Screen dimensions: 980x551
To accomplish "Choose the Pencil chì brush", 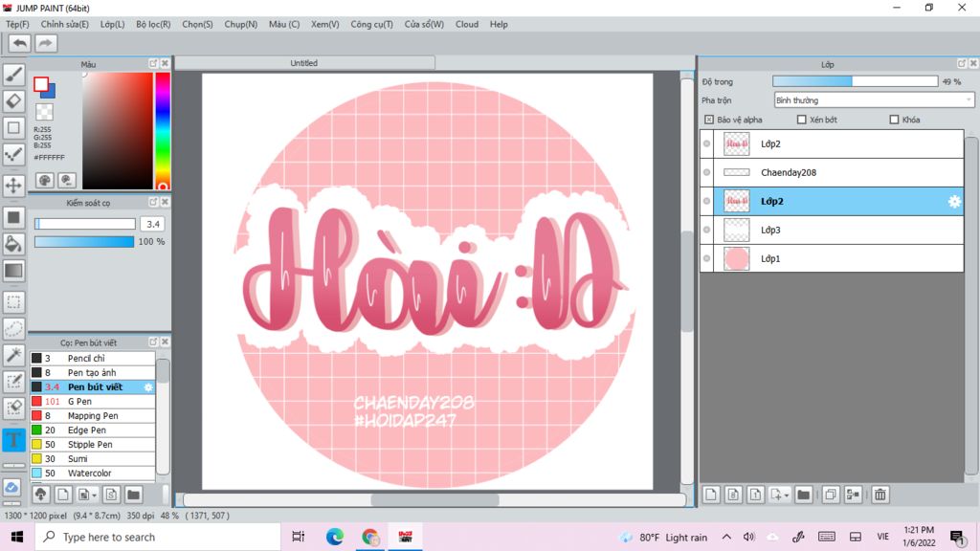I will (x=93, y=359).
